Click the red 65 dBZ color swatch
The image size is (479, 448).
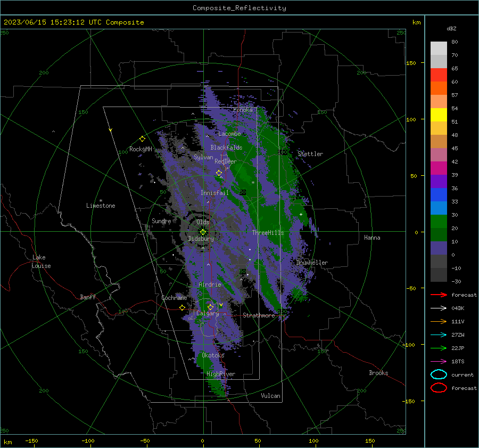click(x=439, y=75)
